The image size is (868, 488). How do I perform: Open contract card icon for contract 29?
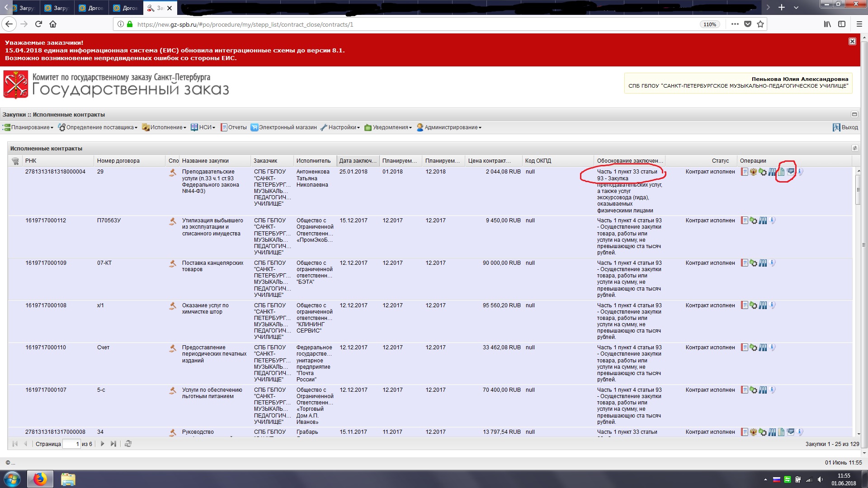[x=744, y=172]
